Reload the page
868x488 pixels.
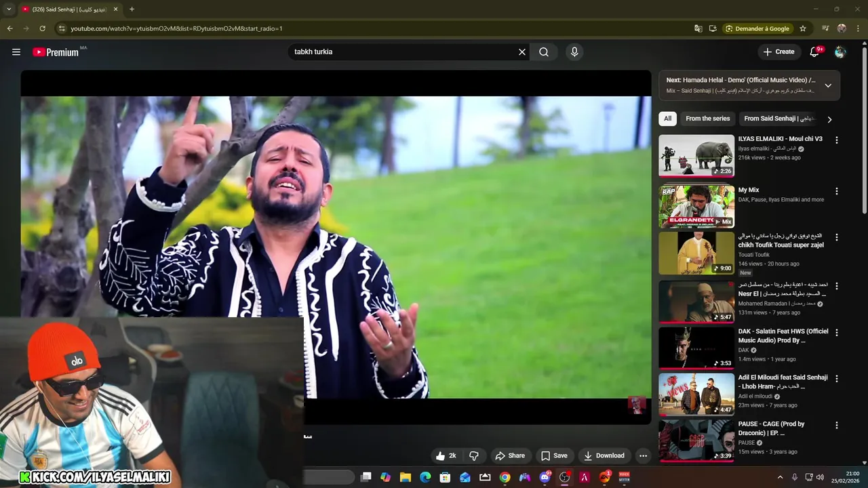click(42, 28)
